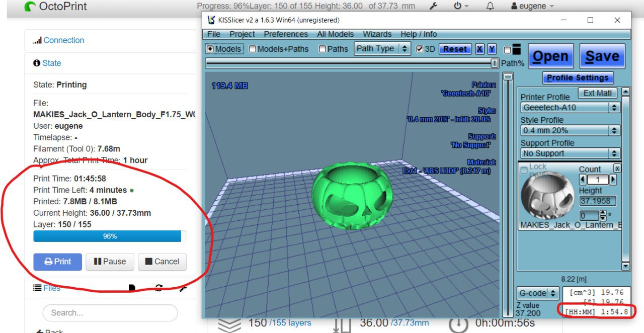The width and height of the screenshot is (644, 333).
Task: Click the file search field
Action: [x=110, y=312]
